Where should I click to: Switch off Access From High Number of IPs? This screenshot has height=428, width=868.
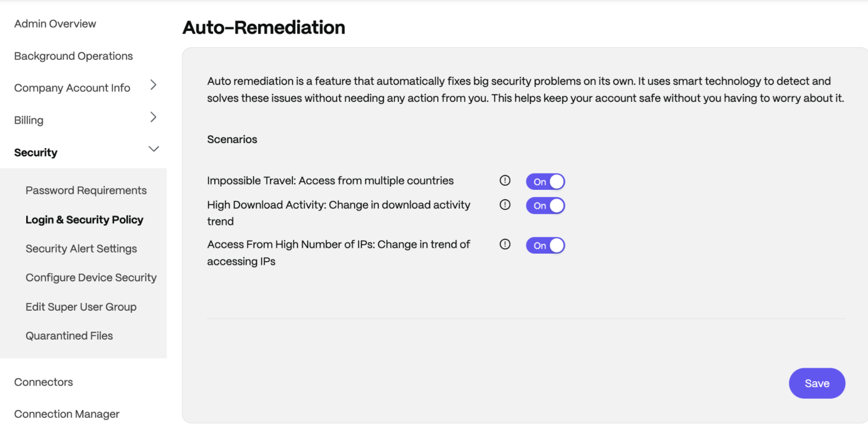coord(545,245)
